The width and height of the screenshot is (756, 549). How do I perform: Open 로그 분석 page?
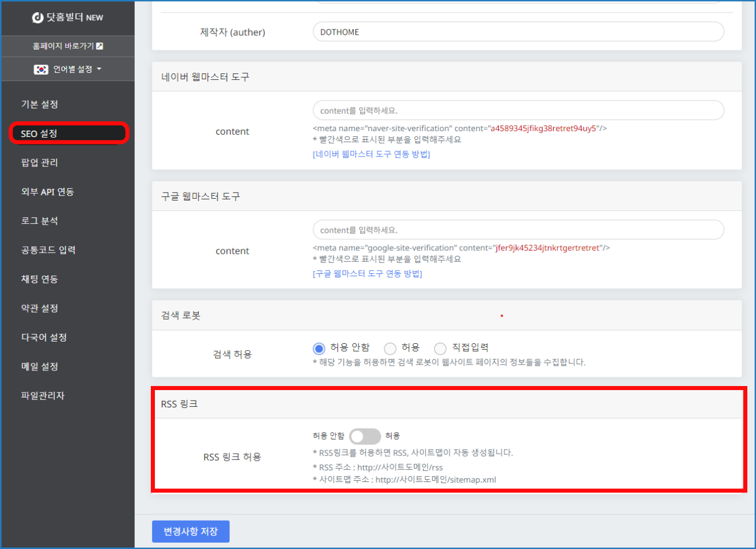39,221
